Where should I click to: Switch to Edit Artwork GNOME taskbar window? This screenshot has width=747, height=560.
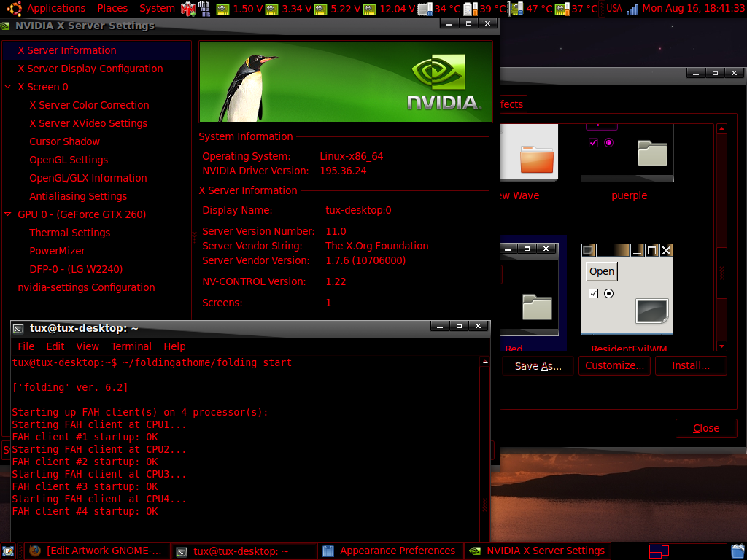coord(97,551)
